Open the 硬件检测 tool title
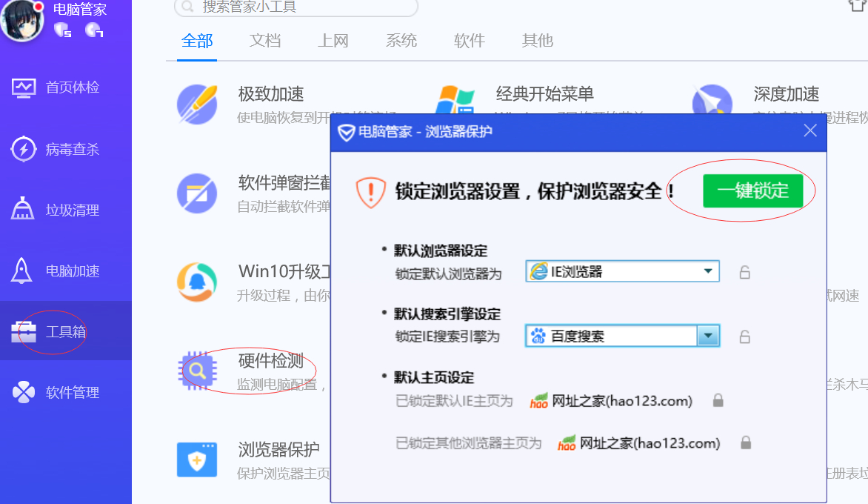The width and height of the screenshot is (868, 504). coord(271,361)
